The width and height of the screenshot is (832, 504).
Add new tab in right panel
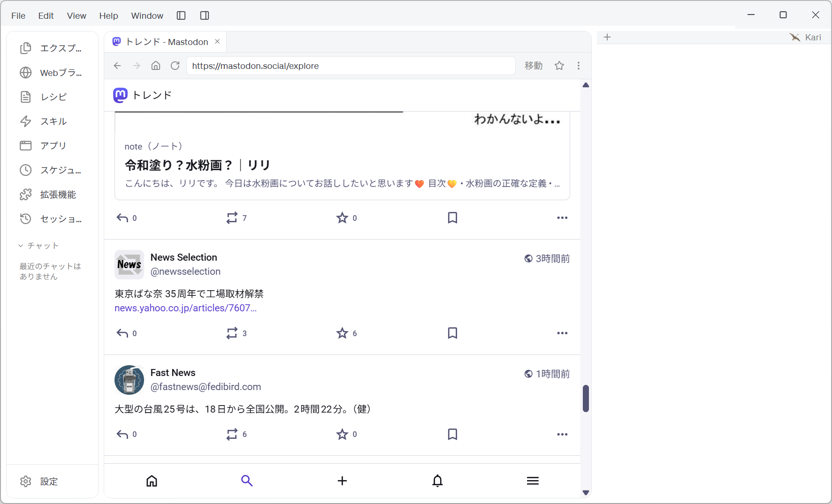tap(607, 37)
